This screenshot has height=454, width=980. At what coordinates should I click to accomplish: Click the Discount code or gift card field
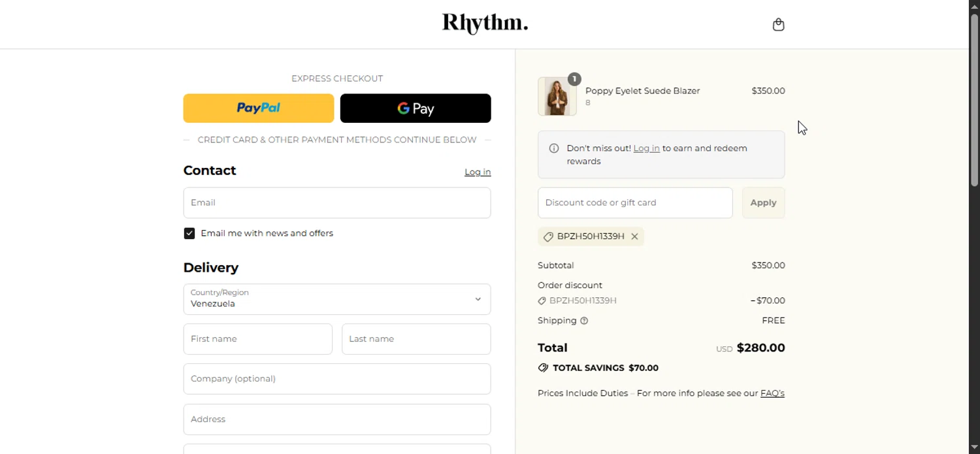(x=635, y=203)
